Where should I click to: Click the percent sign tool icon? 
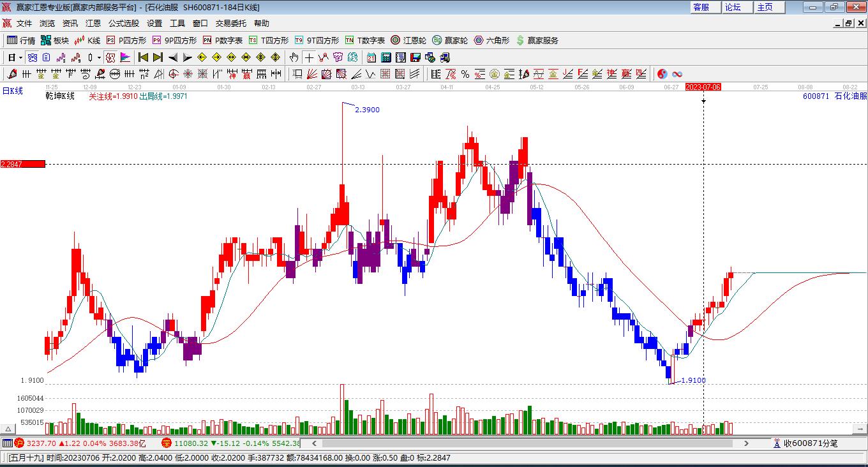point(465,74)
